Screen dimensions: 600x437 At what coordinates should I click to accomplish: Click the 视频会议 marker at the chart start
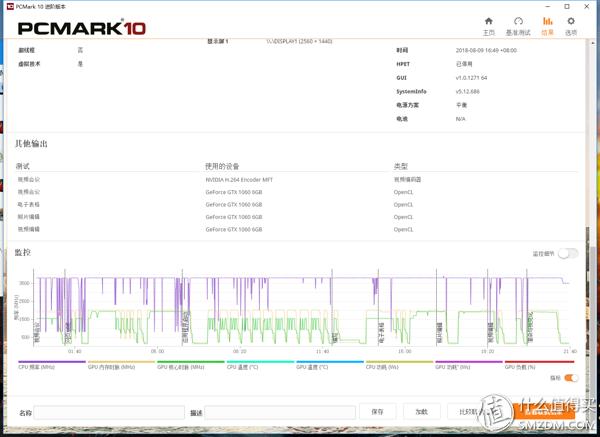(x=37, y=332)
